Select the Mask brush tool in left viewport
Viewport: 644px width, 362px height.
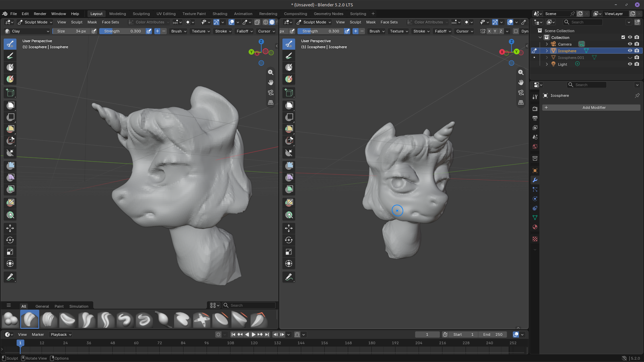pos(10,67)
